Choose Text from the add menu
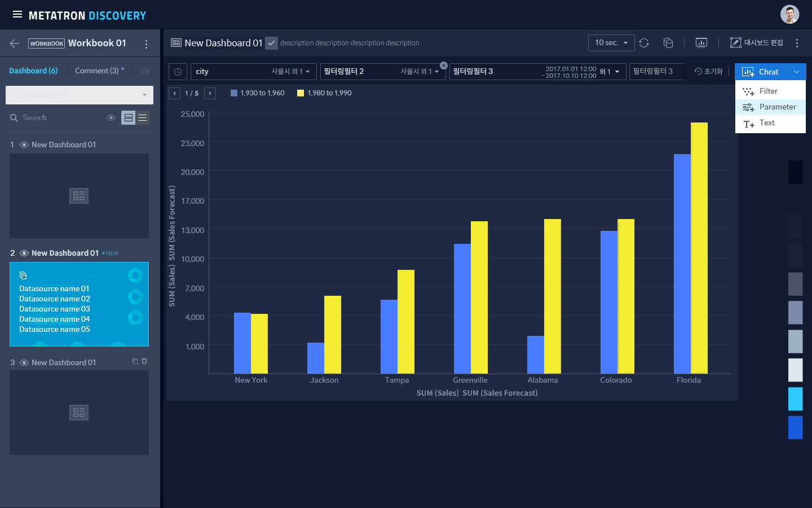The image size is (812, 508). point(770,123)
